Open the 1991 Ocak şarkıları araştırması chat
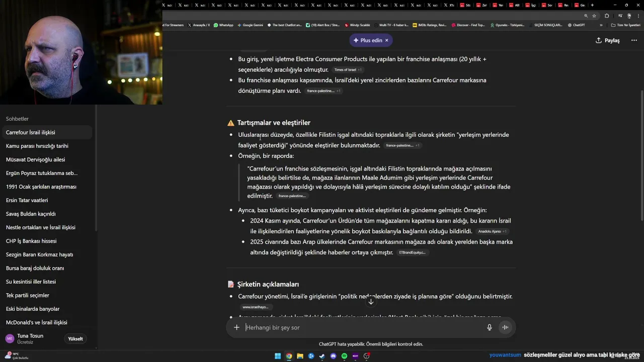Screen dimensions: 644x362 (46, 187)
